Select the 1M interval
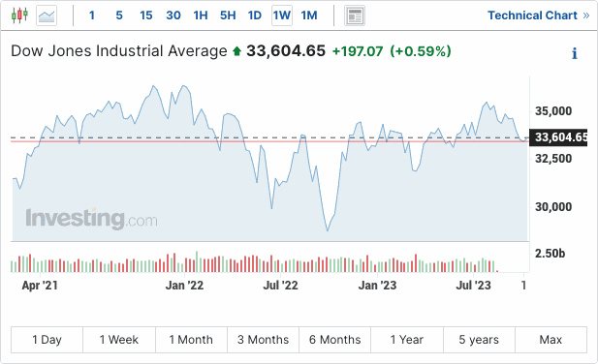Viewport: 598px width, 364px height. pyautogui.click(x=309, y=15)
